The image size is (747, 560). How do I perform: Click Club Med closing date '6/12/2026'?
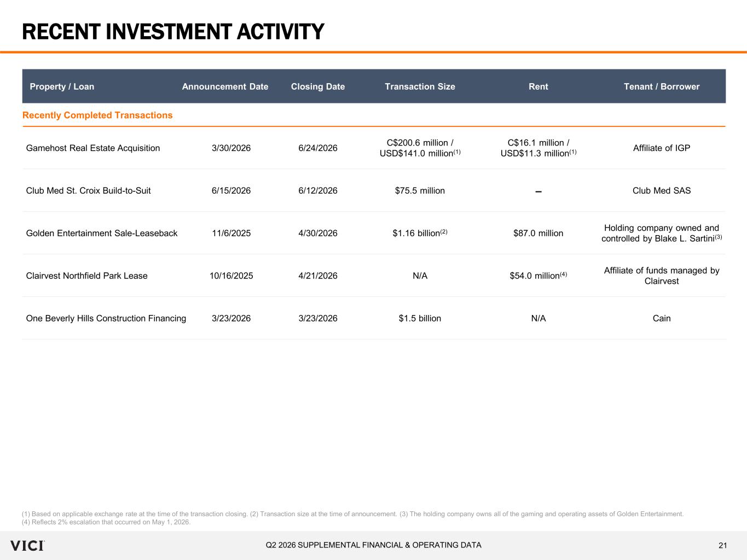coord(318,191)
